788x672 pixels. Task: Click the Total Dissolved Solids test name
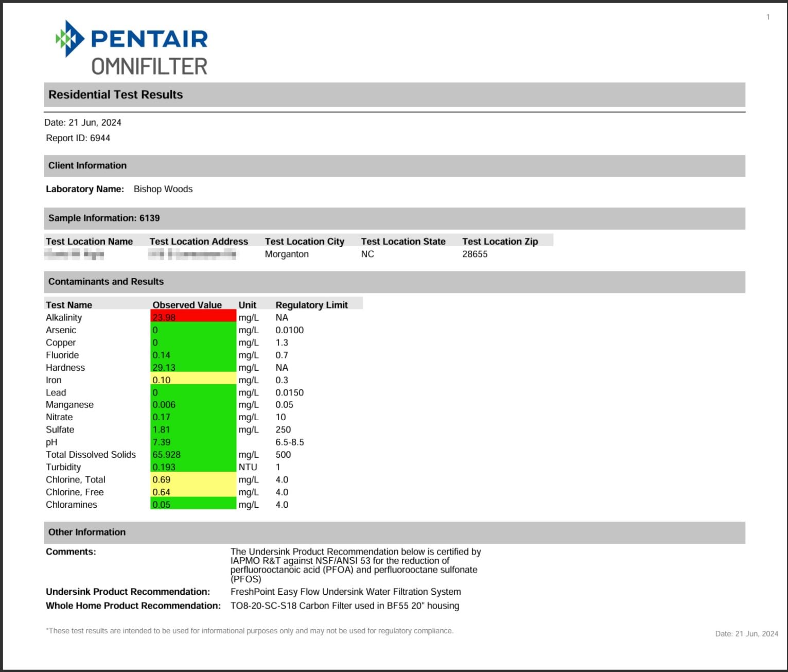(91, 455)
